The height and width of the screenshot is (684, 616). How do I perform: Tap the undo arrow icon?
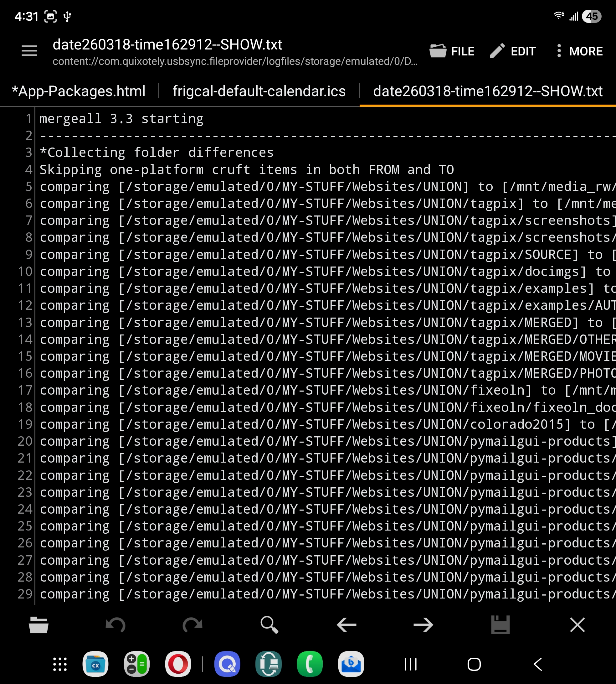(x=115, y=625)
